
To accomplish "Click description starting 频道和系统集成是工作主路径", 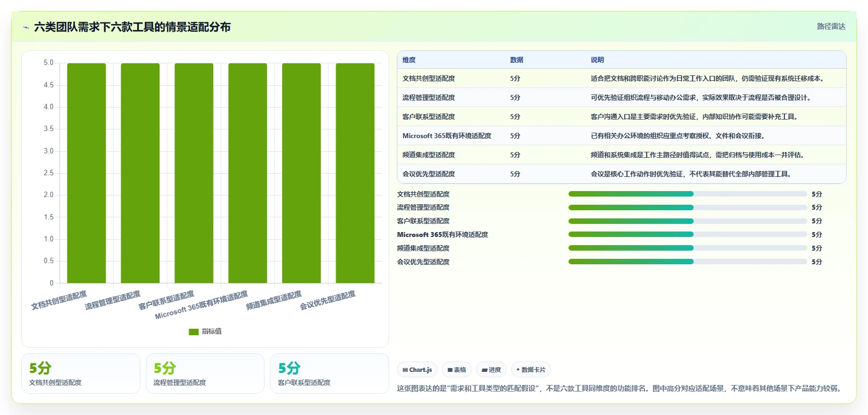I will point(697,155).
